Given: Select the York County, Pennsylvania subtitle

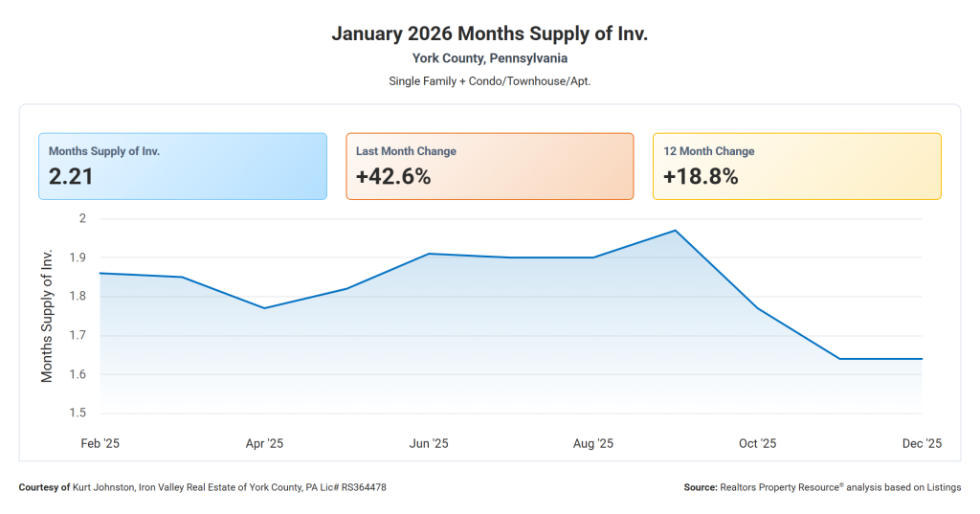Looking at the screenshot, I should [x=490, y=58].
